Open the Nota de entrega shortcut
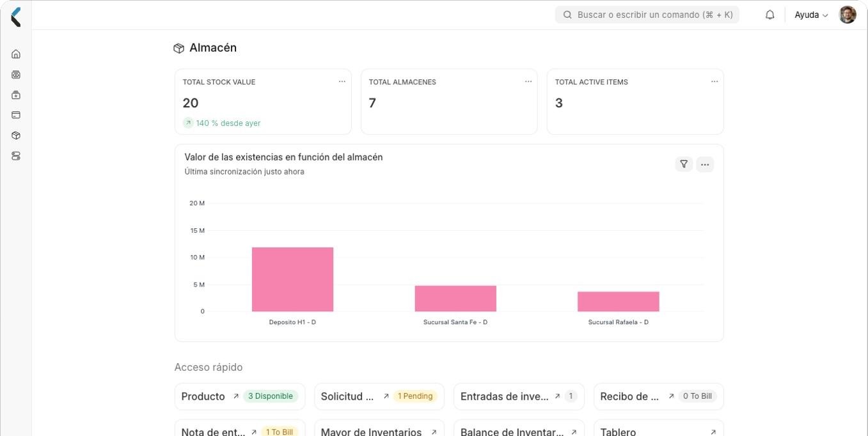 (240, 428)
